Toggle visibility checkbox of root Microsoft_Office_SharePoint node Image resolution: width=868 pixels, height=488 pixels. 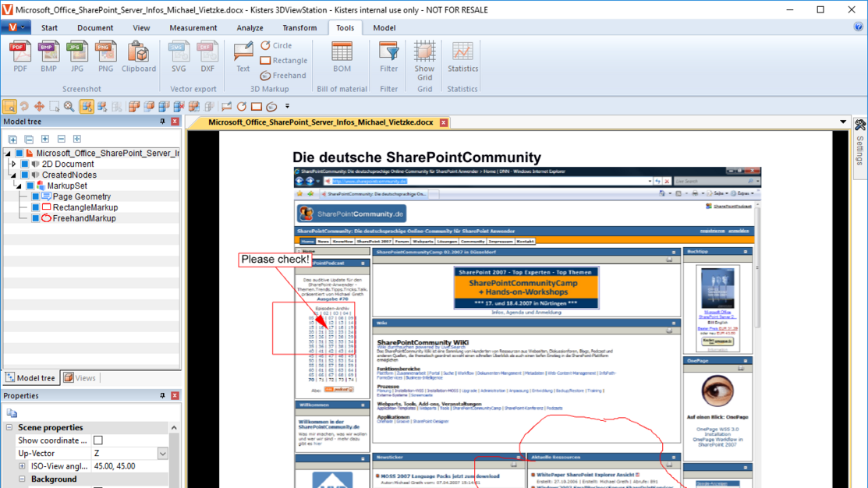19,153
